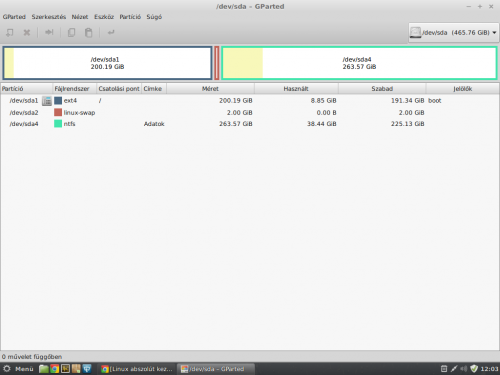500x375 pixels.
Task: Click the Delete partition toolbar icon
Action: point(27,32)
